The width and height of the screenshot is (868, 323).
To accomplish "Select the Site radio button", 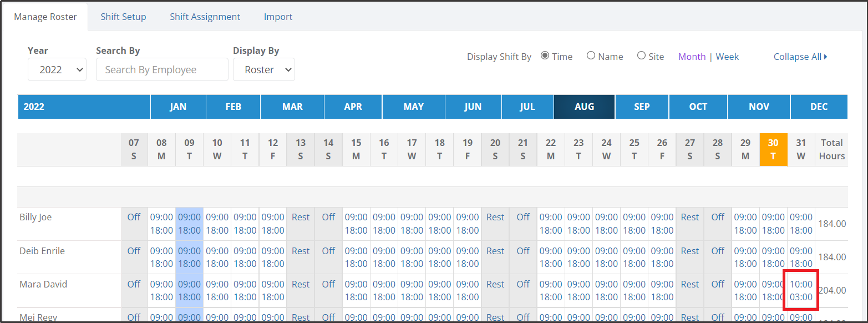I will click(x=641, y=55).
